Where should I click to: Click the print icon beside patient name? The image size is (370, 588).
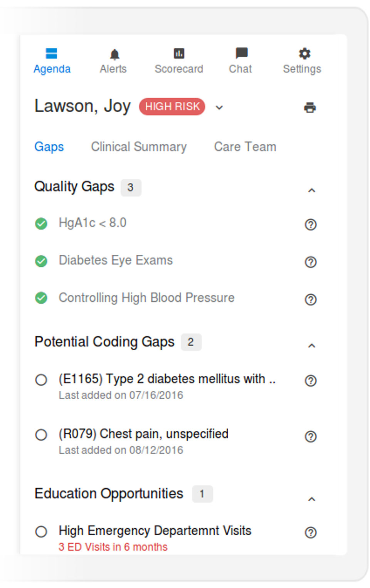point(310,108)
